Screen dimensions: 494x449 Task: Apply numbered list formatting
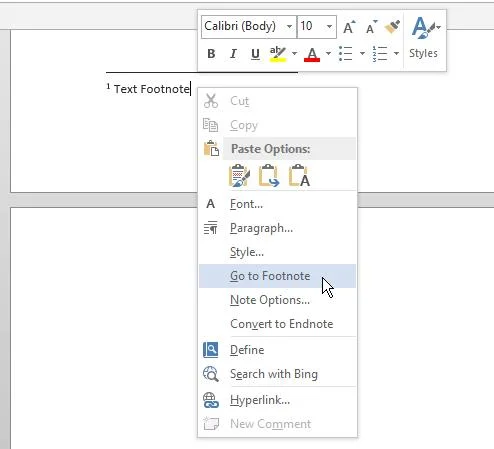click(x=380, y=54)
